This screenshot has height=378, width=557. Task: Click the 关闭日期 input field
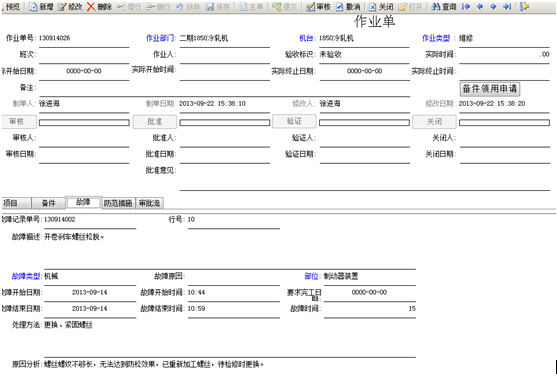click(x=504, y=155)
